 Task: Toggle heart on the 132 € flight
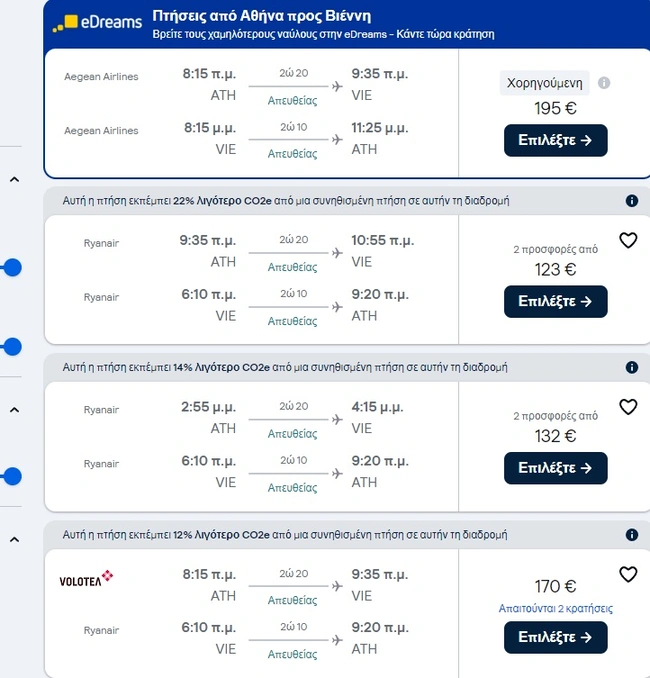click(x=628, y=407)
